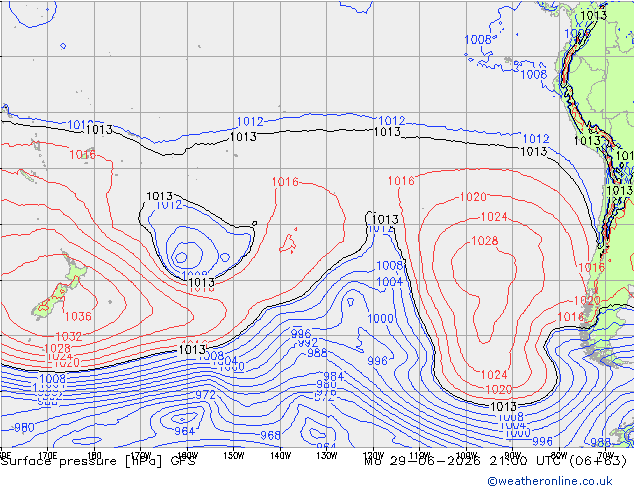Click the 1028 label at the eastern high's centre
Screen dimensions: 634x490
(485, 241)
